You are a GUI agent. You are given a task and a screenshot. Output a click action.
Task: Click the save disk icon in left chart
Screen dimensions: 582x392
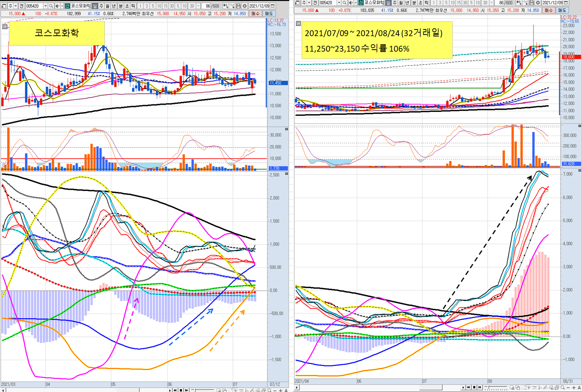238,6
